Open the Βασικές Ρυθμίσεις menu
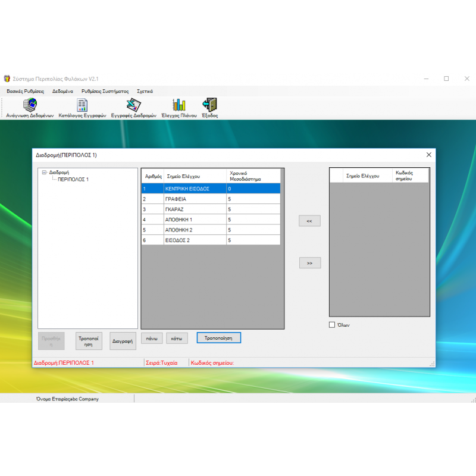Image resolution: width=476 pixels, height=476 pixels. pos(25,91)
